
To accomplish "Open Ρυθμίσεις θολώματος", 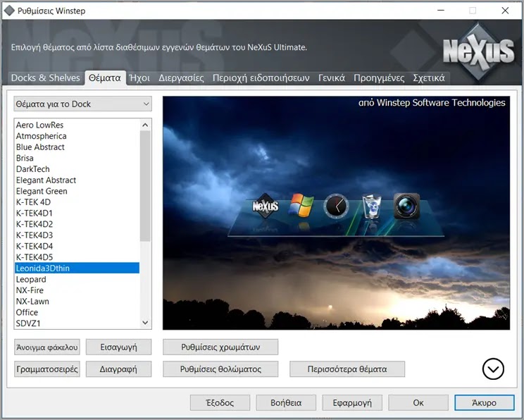I will click(x=220, y=369).
